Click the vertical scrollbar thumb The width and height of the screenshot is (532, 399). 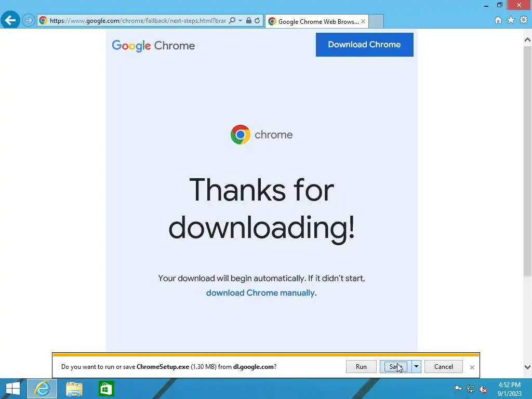pos(527,161)
